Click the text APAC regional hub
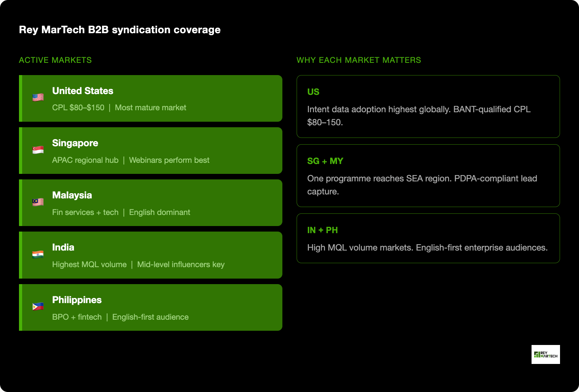The height and width of the screenshot is (392, 579). (85, 160)
